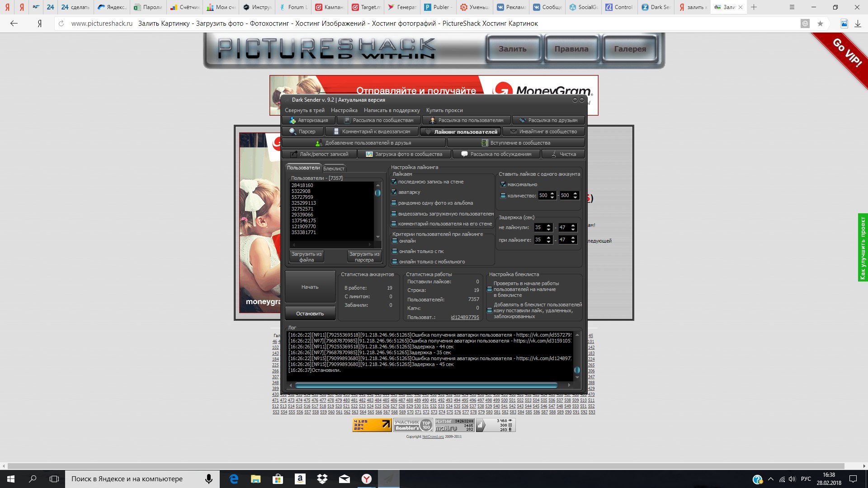868x488 pixels.
Task: Increase first 'количество' spinner value
Action: pos(552,193)
